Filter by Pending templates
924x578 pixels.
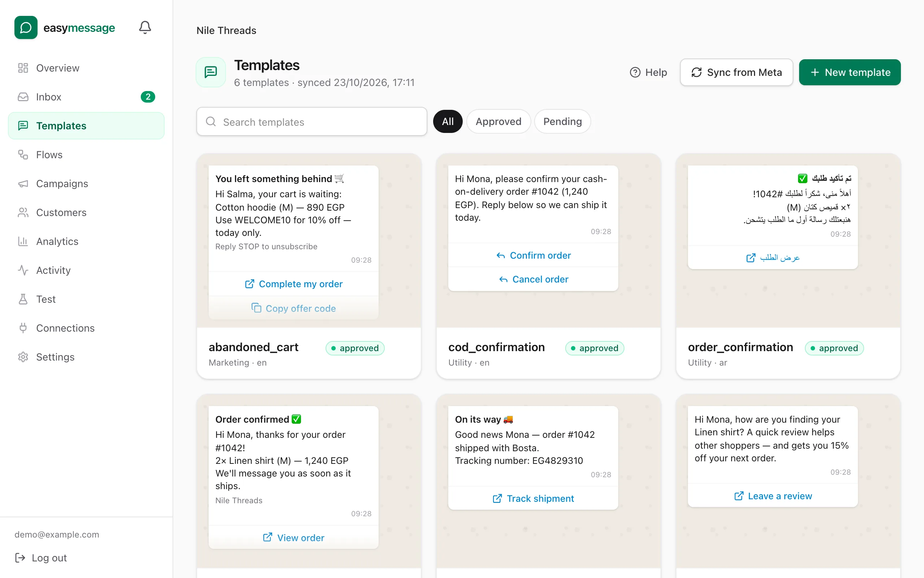(x=562, y=122)
